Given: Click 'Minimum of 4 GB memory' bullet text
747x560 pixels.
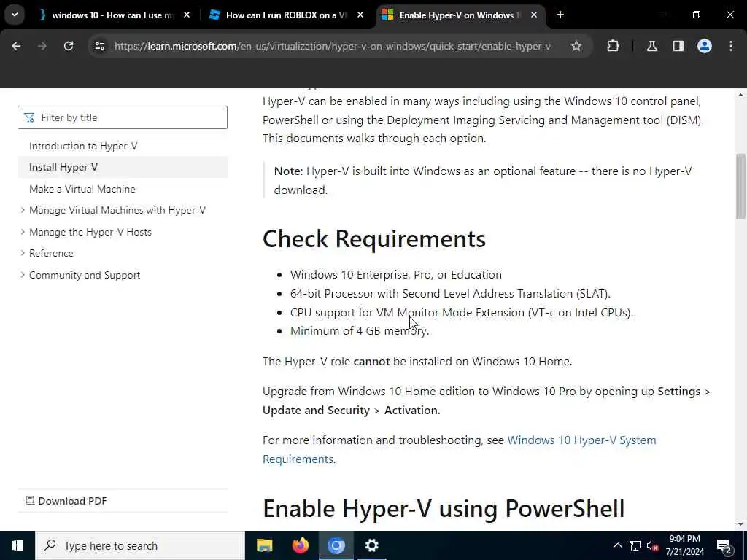Looking at the screenshot, I should [x=360, y=331].
